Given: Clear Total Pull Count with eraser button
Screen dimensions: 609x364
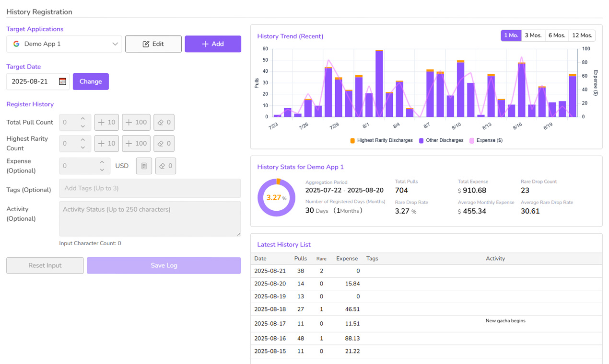Looking at the screenshot, I should (164, 122).
